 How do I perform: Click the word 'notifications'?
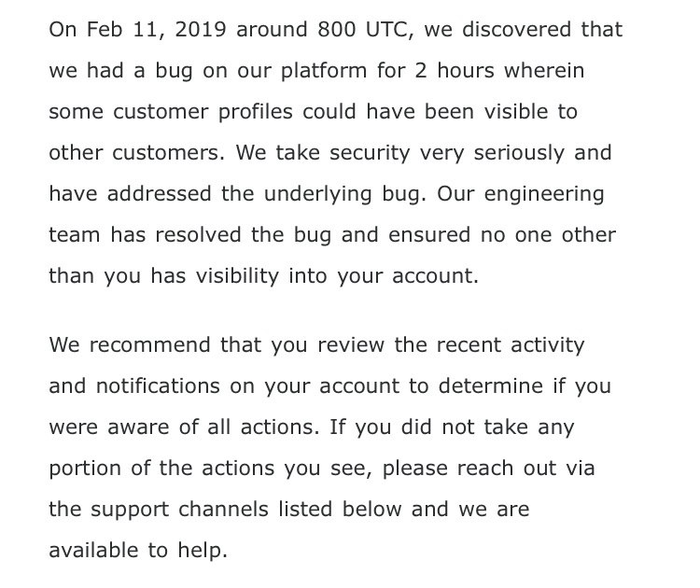coord(158,386)
